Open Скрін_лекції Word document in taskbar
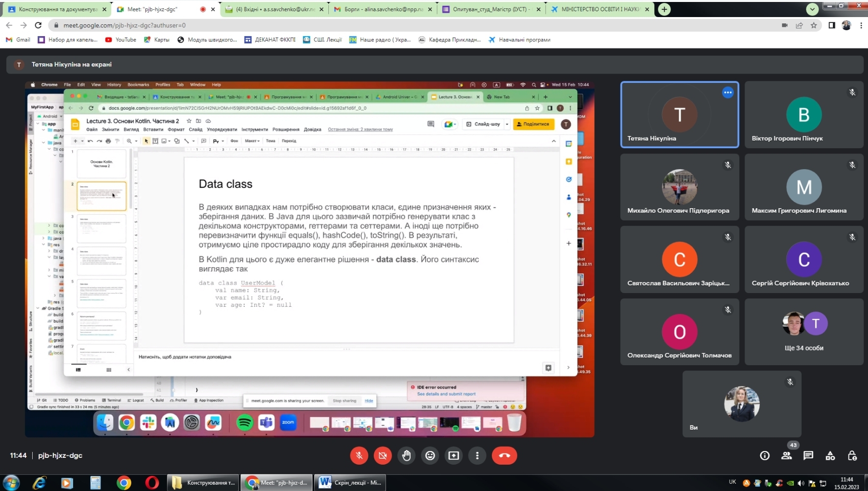868x491 pixels. pos(350,482)
